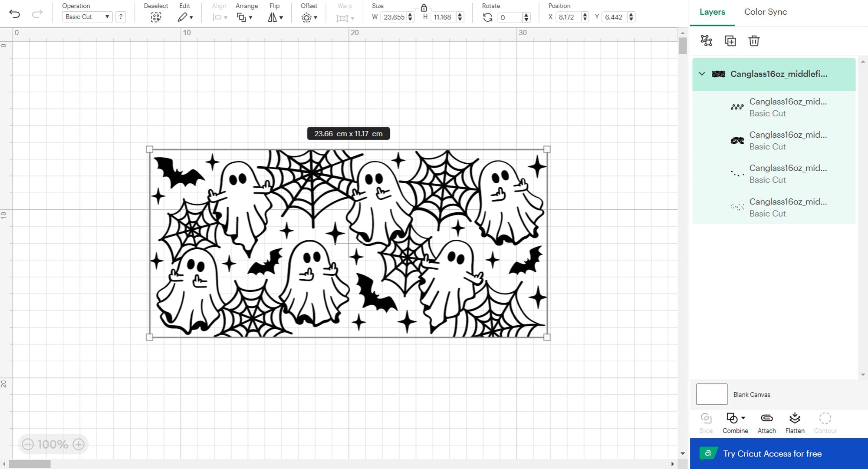
Task: Open the Arrange dropdown
Action: (244, 17)
